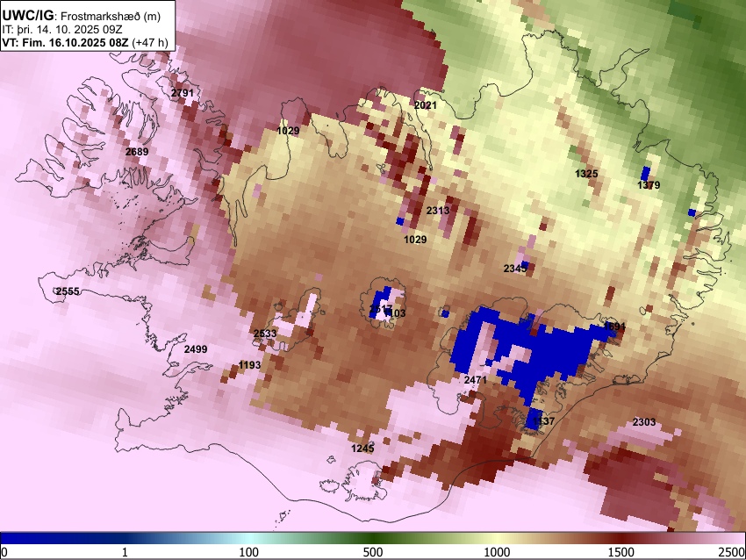Select the '1500' color scale tick label
746x560 pixels.
click(621, 552)
